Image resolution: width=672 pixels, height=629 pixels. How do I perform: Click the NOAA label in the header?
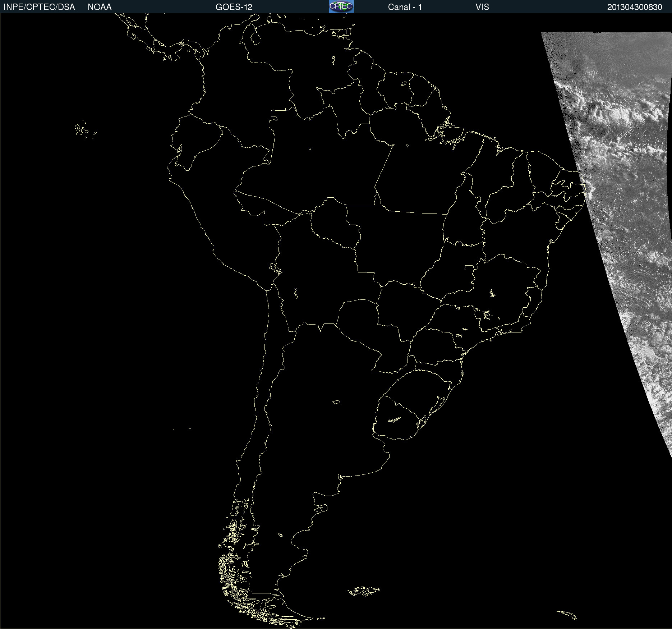(x=100, y=7)
